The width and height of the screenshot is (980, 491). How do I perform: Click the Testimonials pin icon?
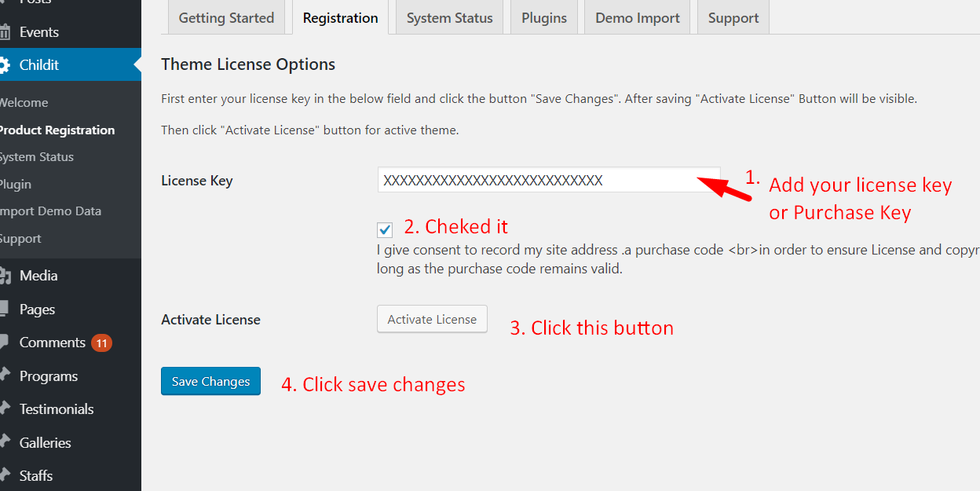click(x=5, y=409)
